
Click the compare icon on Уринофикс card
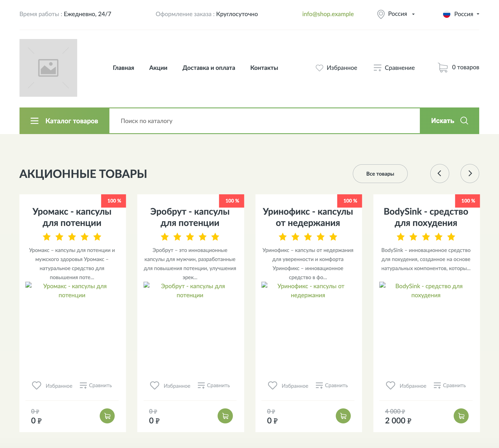point(319,385)
